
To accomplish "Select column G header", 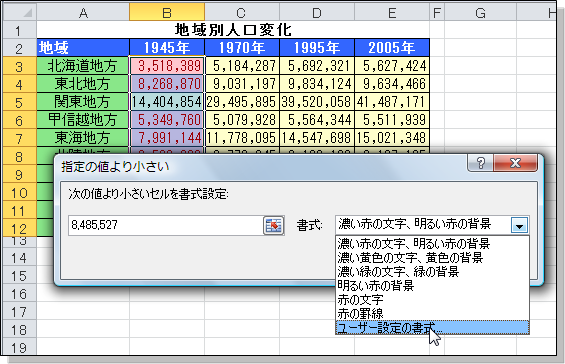I will (x=480, y=12).
